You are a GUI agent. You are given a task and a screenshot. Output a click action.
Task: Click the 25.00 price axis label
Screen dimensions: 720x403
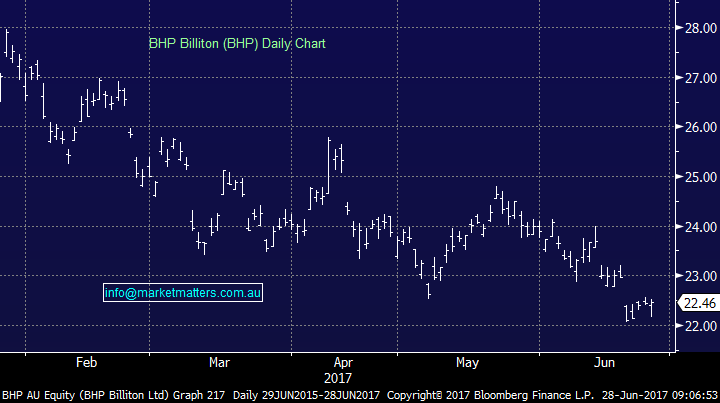click(x=701, y=177)
